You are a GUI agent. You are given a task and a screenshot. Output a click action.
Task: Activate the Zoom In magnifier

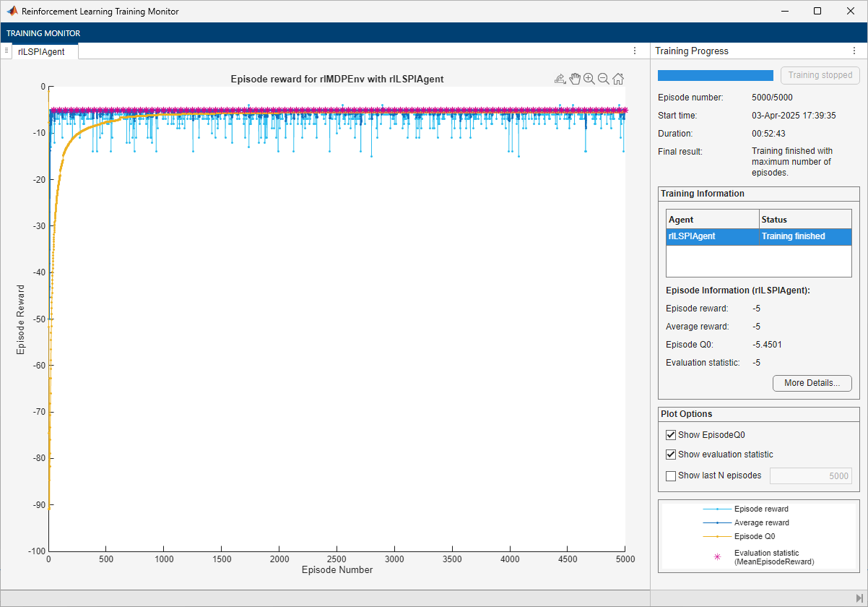(x=589, y=79)
